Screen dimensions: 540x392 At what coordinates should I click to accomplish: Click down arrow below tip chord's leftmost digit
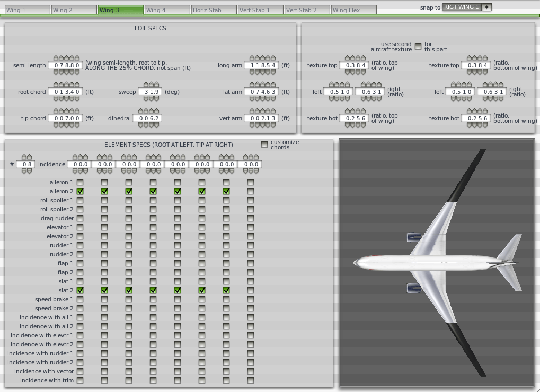tap(56, 125)
